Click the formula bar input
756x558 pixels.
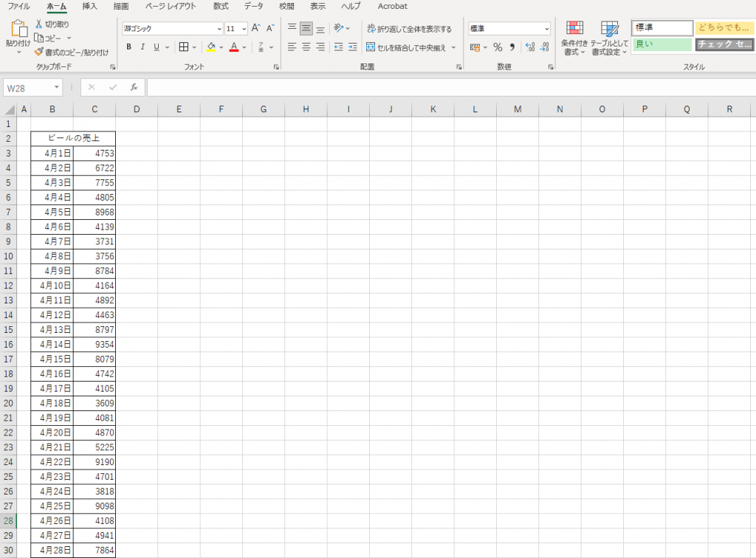click(x=451, y=87)
